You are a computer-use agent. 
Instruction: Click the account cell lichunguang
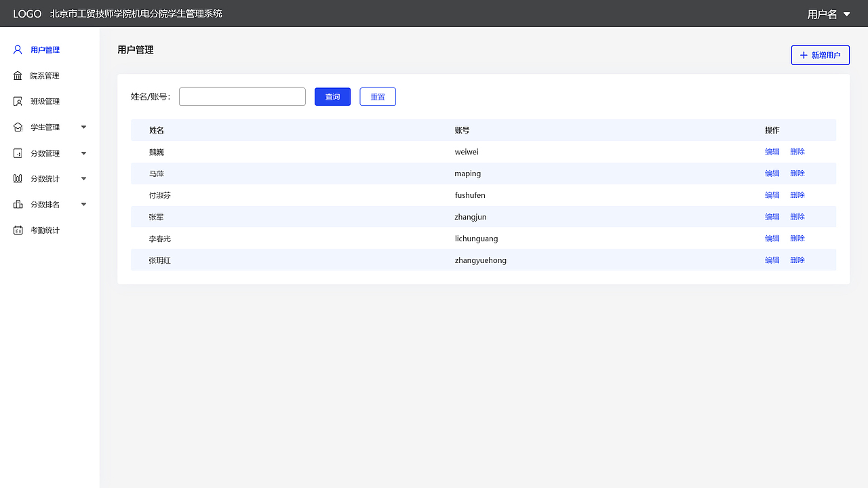coord(476,239)
